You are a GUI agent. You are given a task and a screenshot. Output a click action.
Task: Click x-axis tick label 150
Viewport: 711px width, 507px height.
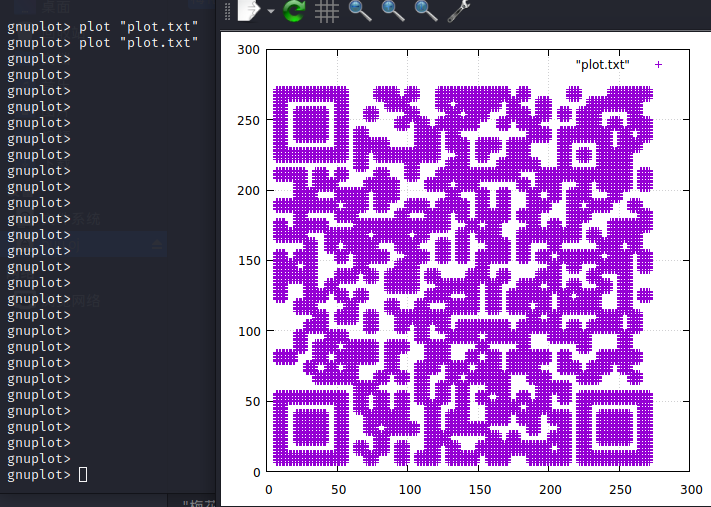pyautogui.click(x=480, y=490)
